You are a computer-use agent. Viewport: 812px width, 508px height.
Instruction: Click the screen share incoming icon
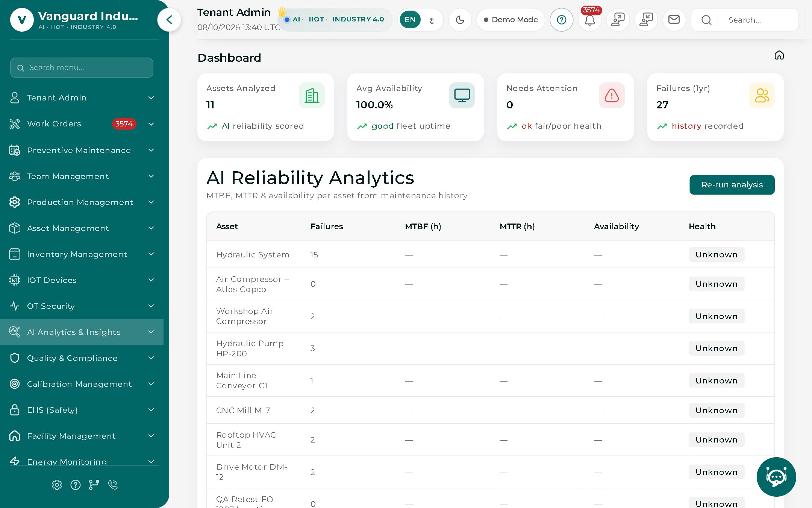pyautogui.click(x=646, y=20)
